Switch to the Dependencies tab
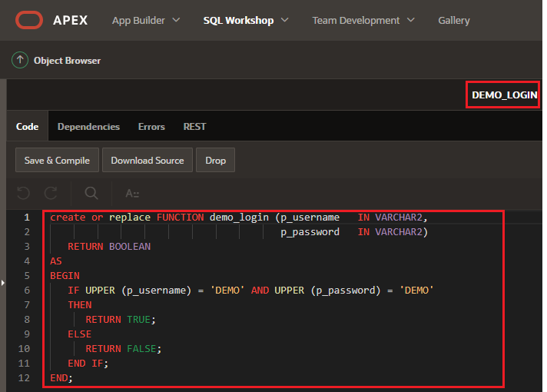 pos(88,126)
